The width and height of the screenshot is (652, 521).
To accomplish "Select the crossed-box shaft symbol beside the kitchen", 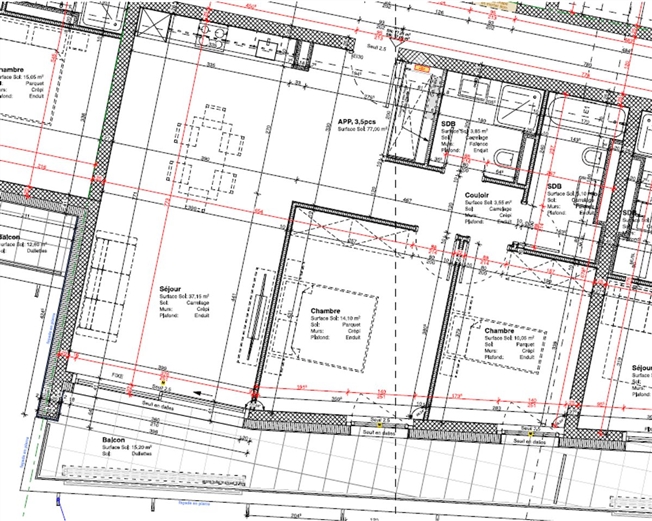I will pyautogui.click(x=153, y=26).
